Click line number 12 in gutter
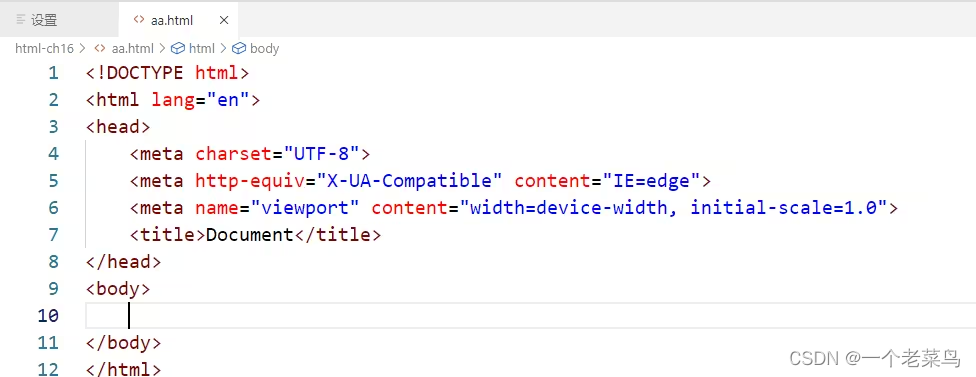 [48, 370]
